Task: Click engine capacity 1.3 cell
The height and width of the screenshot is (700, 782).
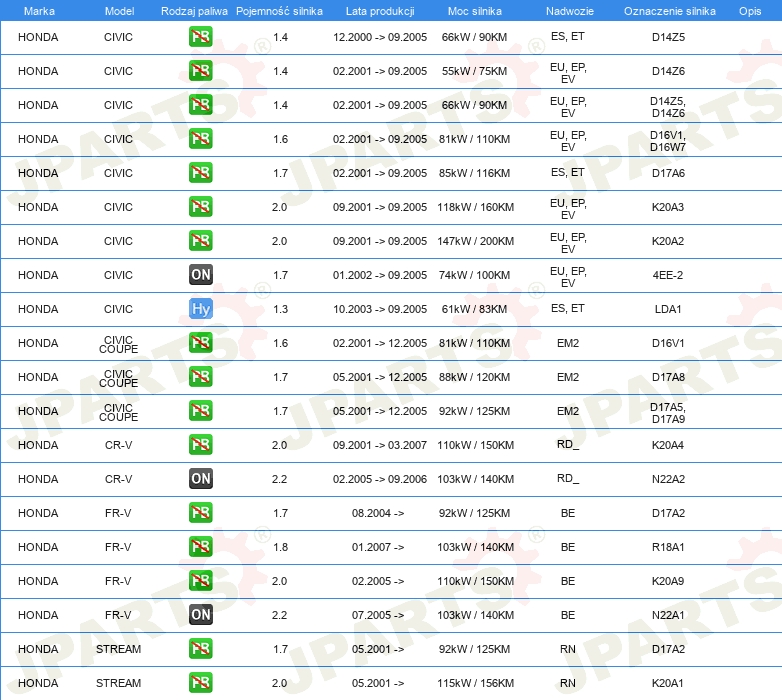Action: click(x=280, y=309)
